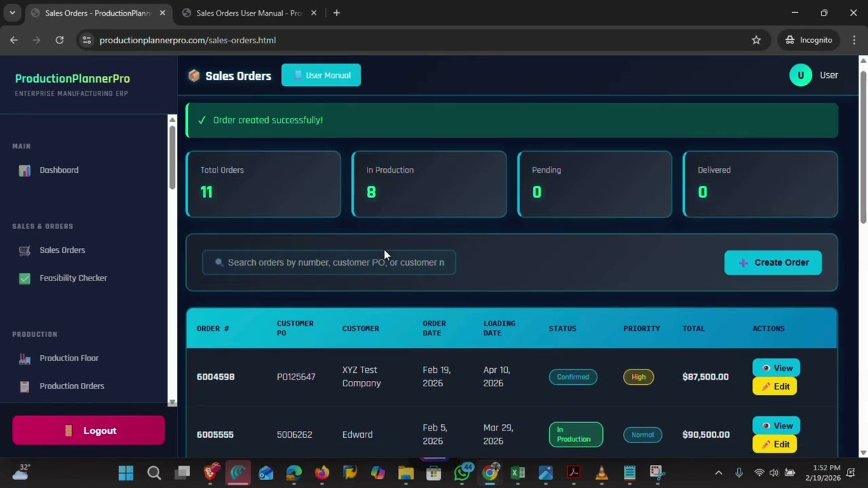
Task: Click customer name XYZ Test Company
Action: click(x=361, y=377)
